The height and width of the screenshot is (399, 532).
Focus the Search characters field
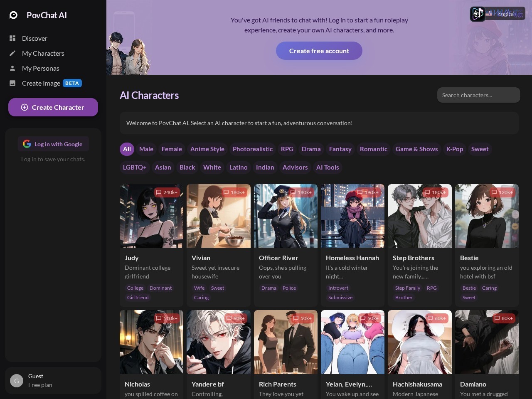point(479,95)
